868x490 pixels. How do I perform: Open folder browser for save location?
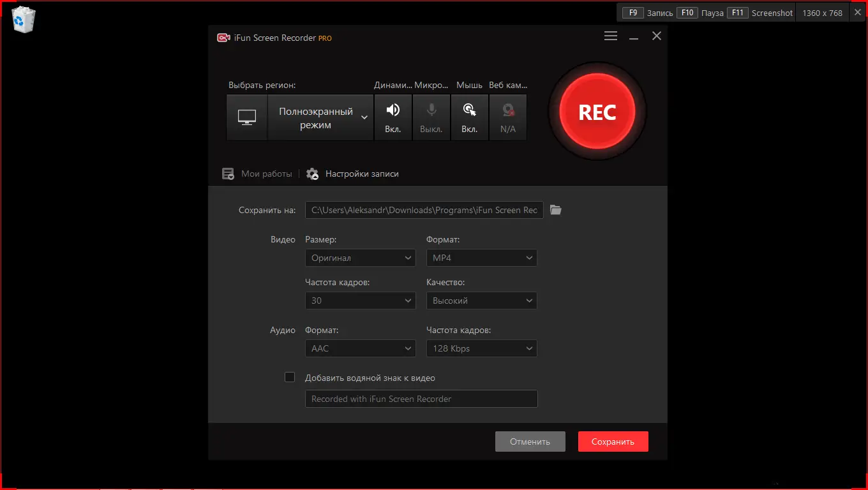555,209
